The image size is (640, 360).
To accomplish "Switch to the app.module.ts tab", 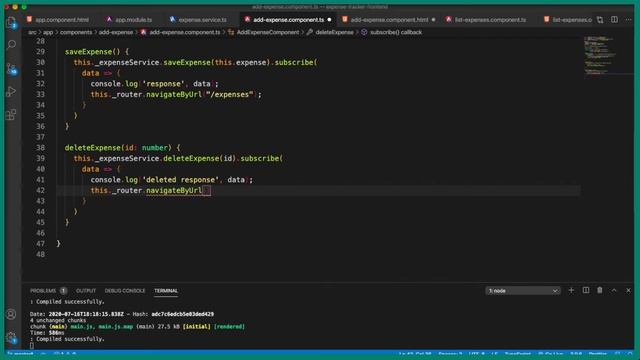I will [x=129, y=20].
